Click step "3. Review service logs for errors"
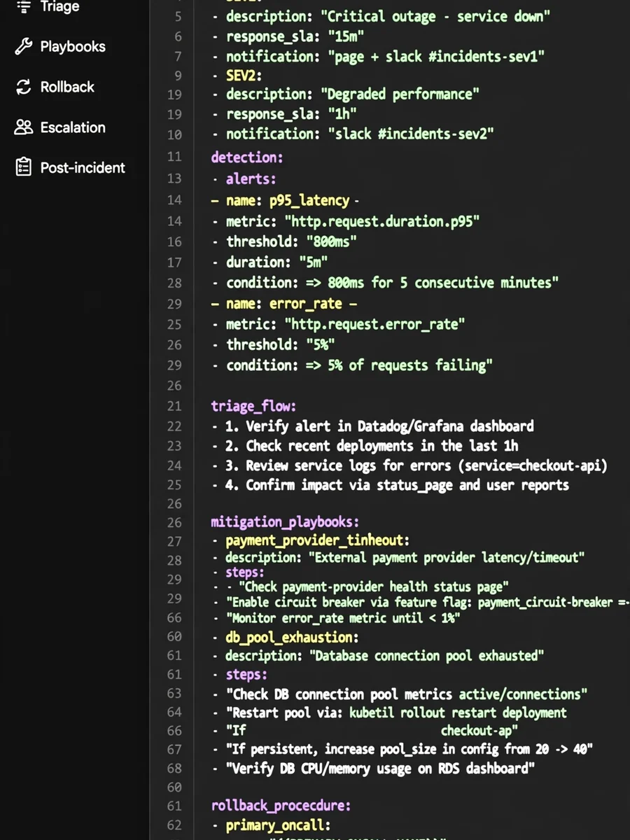The width and height of the screenshot is (630, 840). (x=409, y=465)
